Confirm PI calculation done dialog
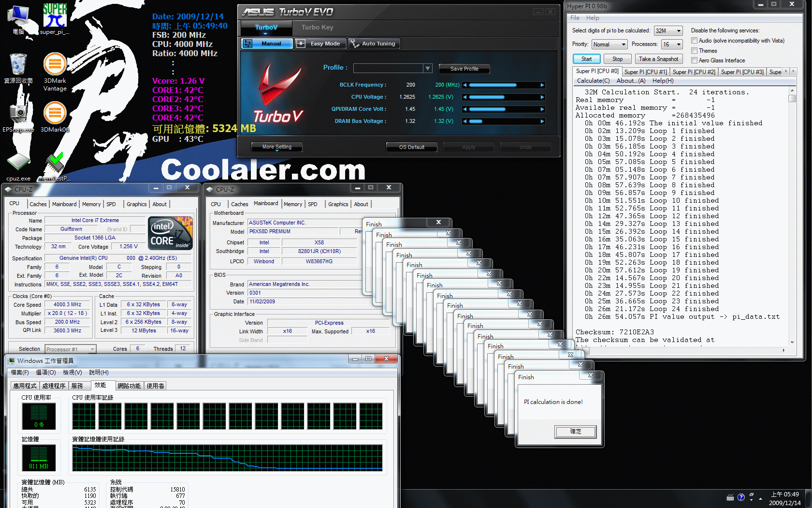The image size is (812, 508). click(575, 432)
